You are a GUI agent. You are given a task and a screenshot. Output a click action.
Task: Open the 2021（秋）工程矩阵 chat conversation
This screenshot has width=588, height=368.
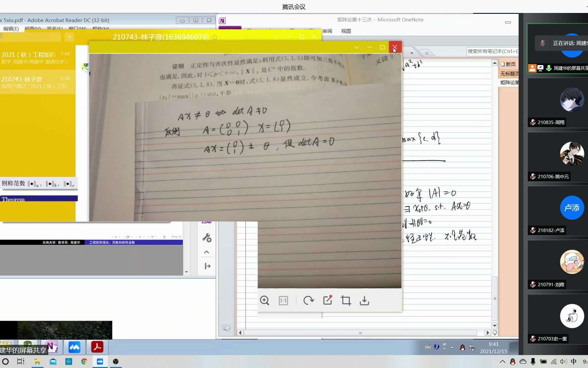(x=37, y=58)
